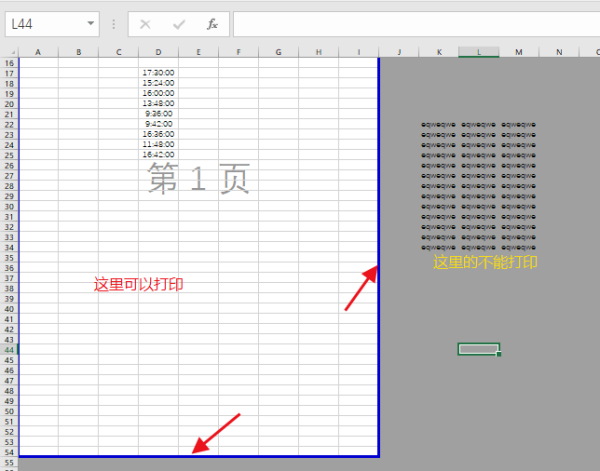Click the three-dot handle beside Name Box
This screenshot has height=471, width=600.
point(114,23)
